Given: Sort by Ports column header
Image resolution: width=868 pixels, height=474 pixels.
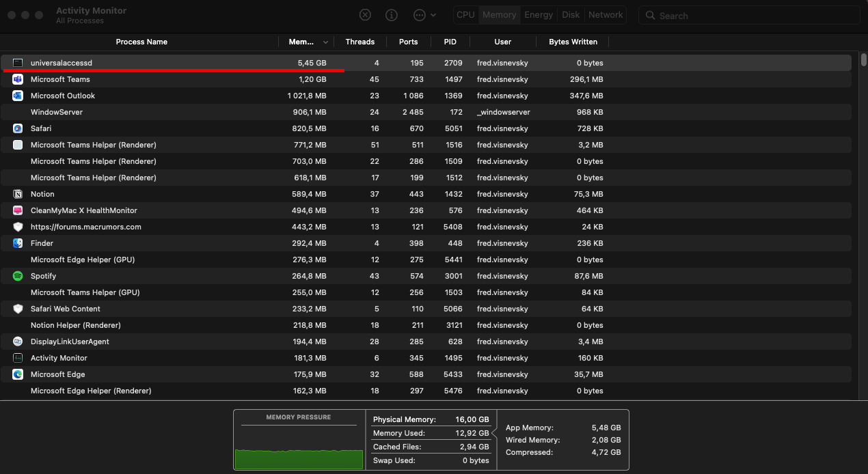Looking at the screenshot, I should click(x=408, y=42).
